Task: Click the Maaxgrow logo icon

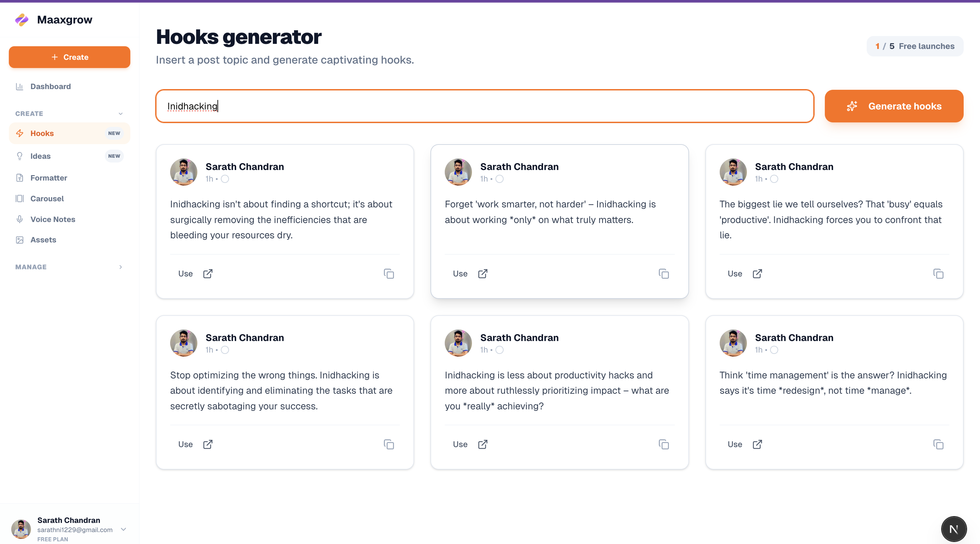Action: (x=22, y=19)
